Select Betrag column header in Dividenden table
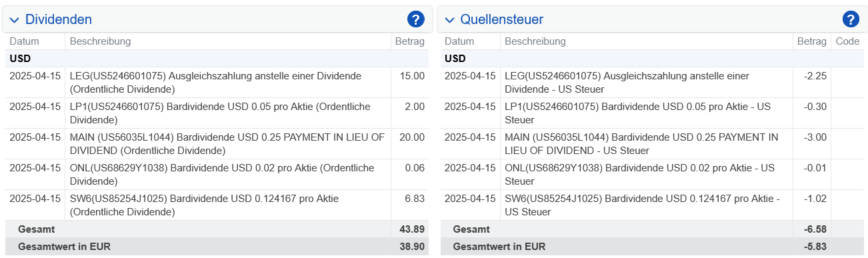The height and width of the screenshot is (258, 868). (x=409, y=41)
